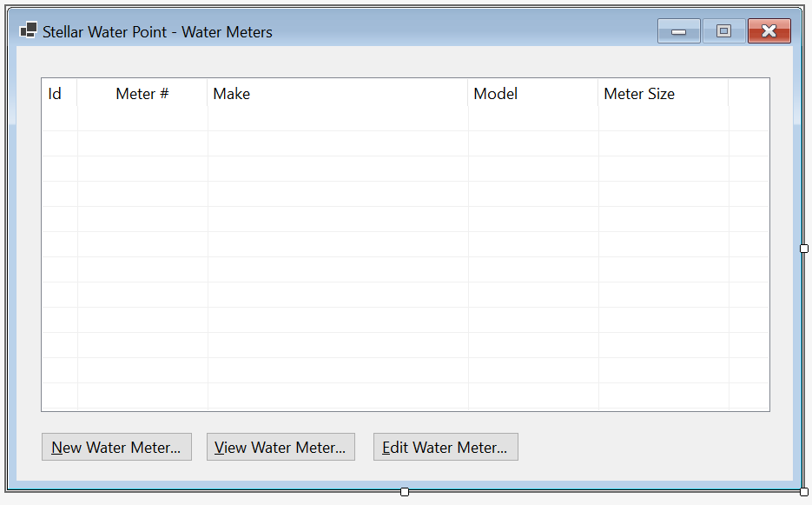Click the first empty row under Model
The height and width of the screenshot is (505, 812).
533,119
